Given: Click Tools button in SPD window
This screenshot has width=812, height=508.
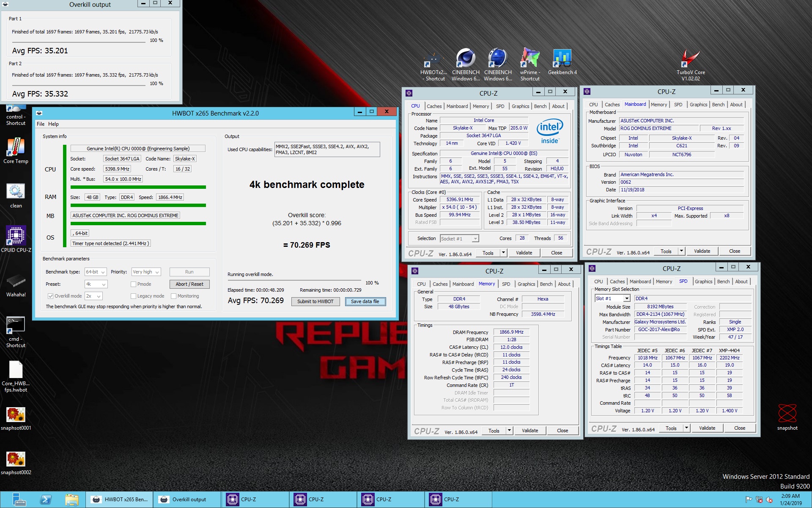Looking at the screenshot, I should (x=671, y=428).
